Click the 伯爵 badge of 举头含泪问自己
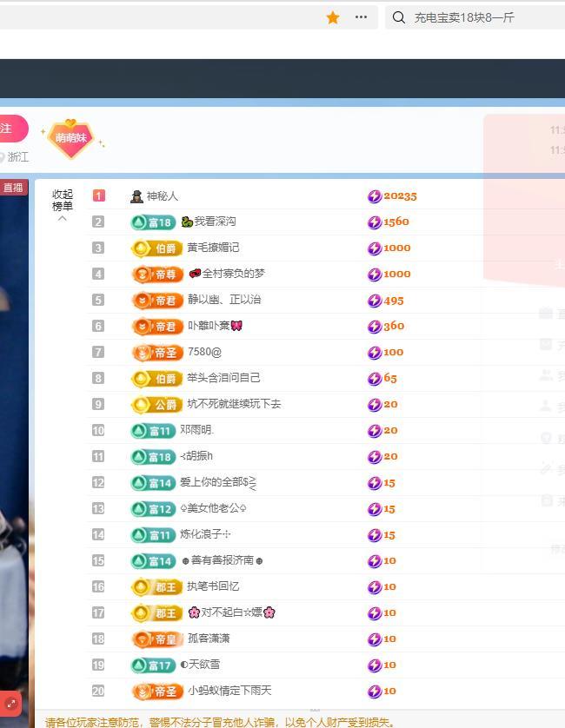Screen dimensions: 565x728 157,379
